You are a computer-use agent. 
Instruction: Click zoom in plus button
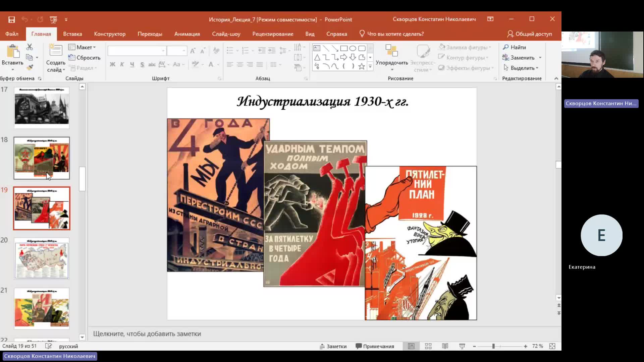click(525, 346)
